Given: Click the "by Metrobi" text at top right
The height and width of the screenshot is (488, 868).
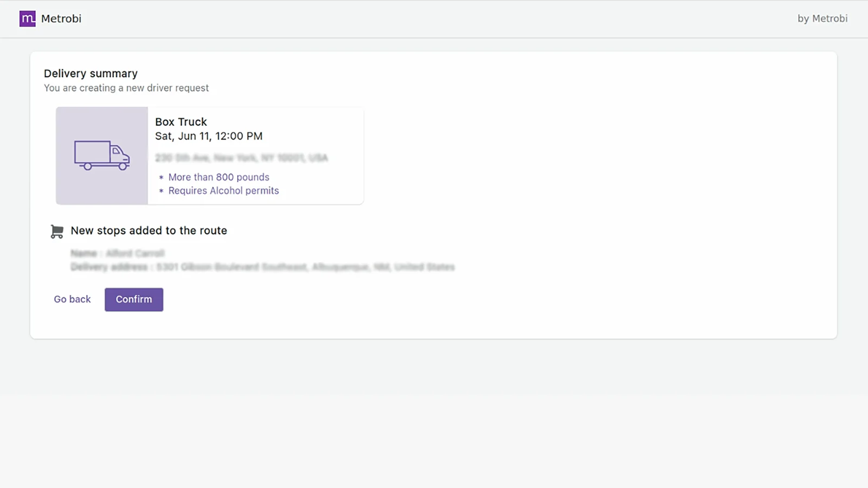Looking at the screenshot, I should [x=822, y=19].
